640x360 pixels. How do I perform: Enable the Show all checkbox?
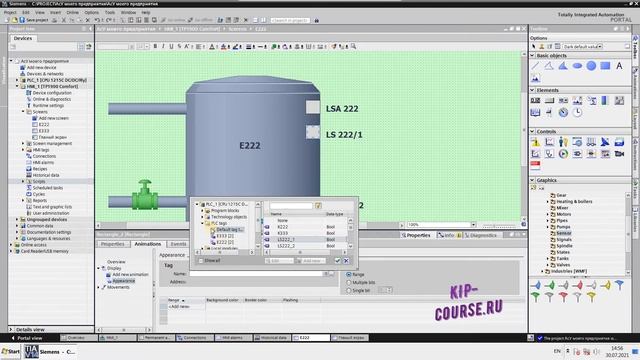pos(200,260)
